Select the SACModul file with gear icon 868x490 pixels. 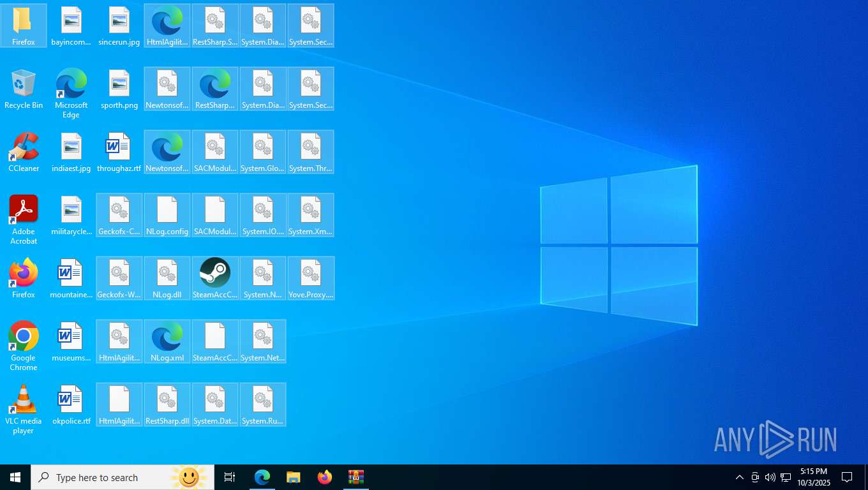coord(215,152)
